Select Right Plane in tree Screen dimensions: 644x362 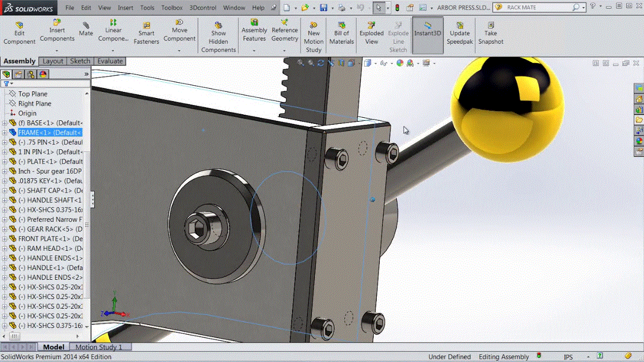click(x=34, y=104)
